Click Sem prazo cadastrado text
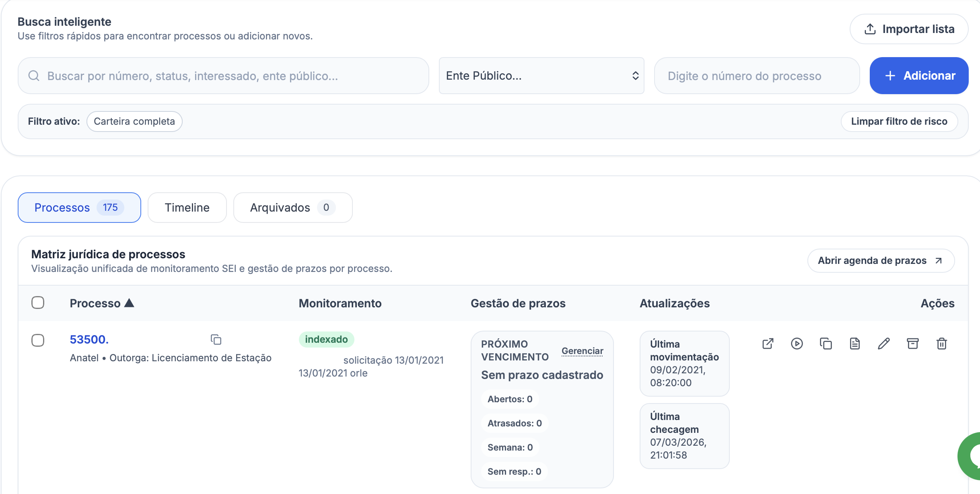 (x=542, y=375)
